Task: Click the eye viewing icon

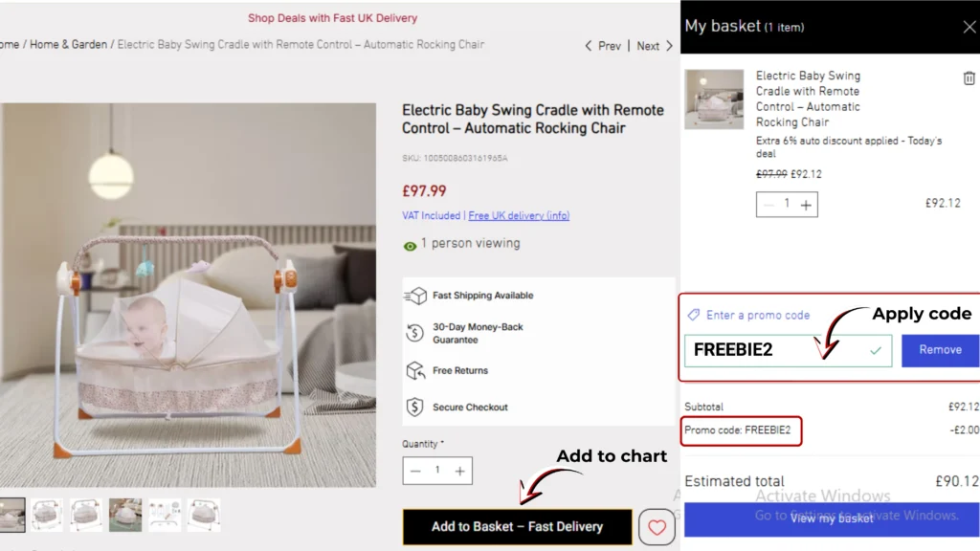Action: pos(410,245)
